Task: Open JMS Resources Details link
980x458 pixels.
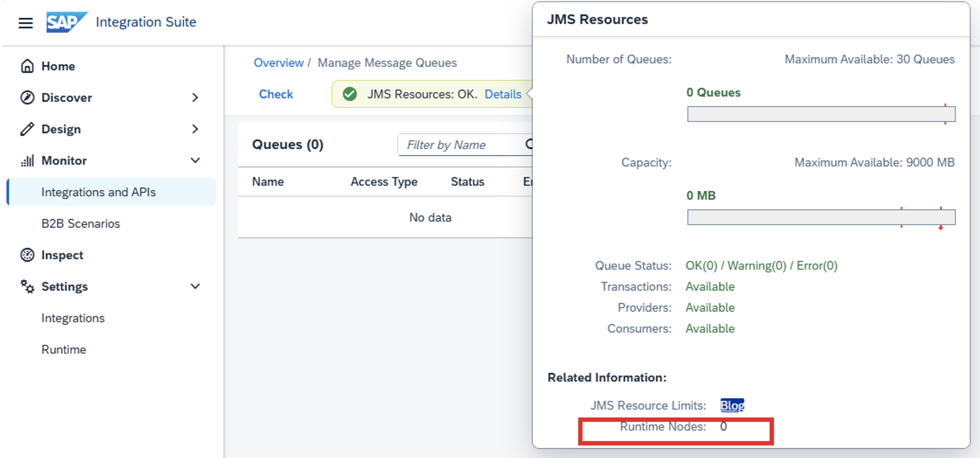Action: (x=503, y=94)
